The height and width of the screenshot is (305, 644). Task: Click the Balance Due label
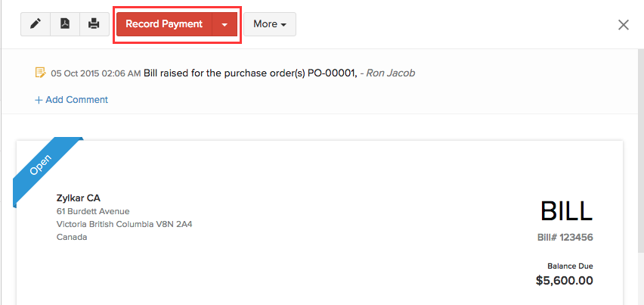570,266
